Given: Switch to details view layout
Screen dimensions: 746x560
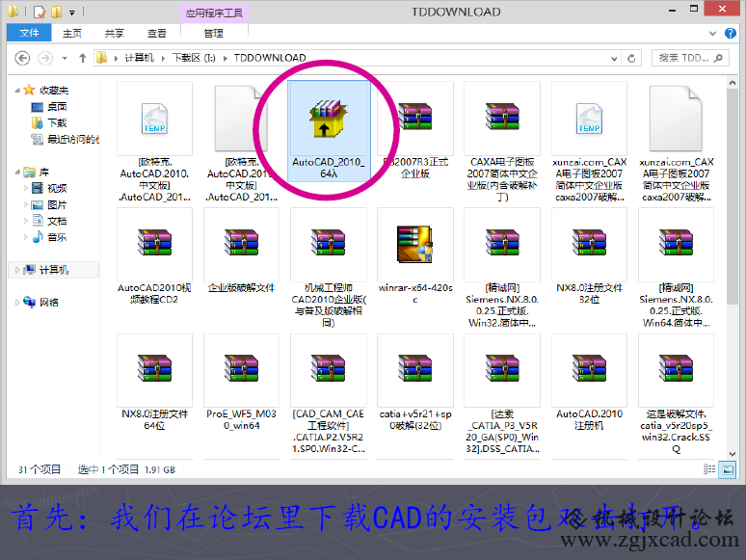Looking at the screenshot, I should [x=709, y=469].
